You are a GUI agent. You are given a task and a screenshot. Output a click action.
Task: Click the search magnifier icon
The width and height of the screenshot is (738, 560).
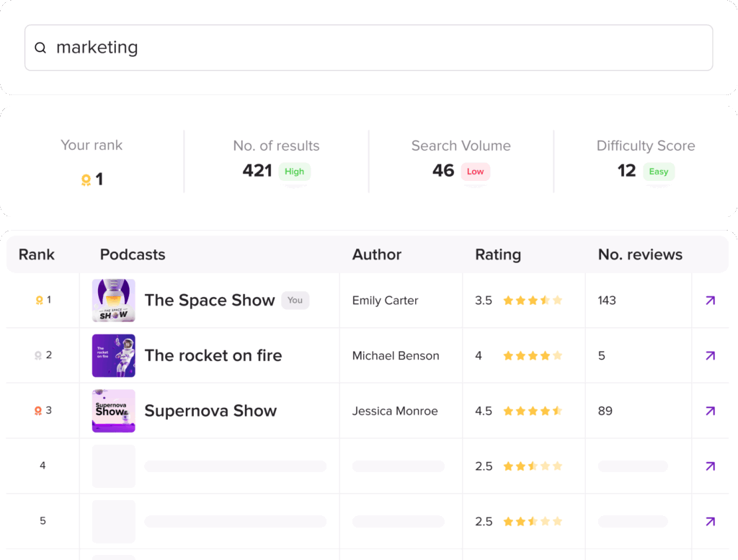coord(40,48)
